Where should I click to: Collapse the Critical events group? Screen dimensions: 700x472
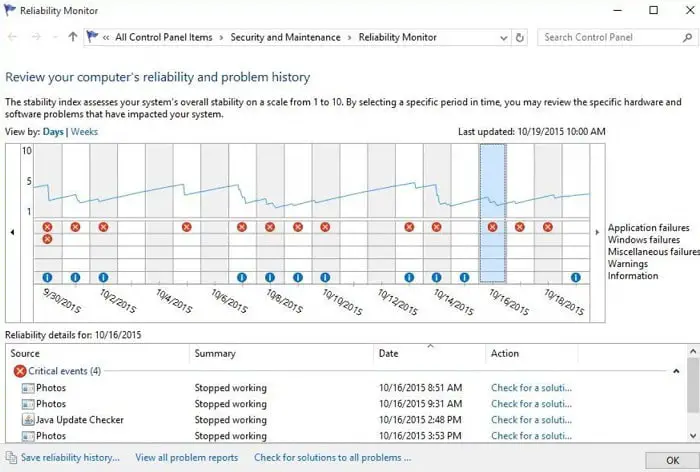[676, 371]
